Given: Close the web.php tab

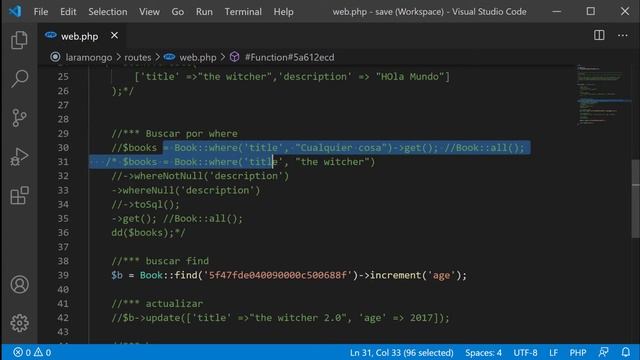Looking at the screenshot, I should point(114,36).
